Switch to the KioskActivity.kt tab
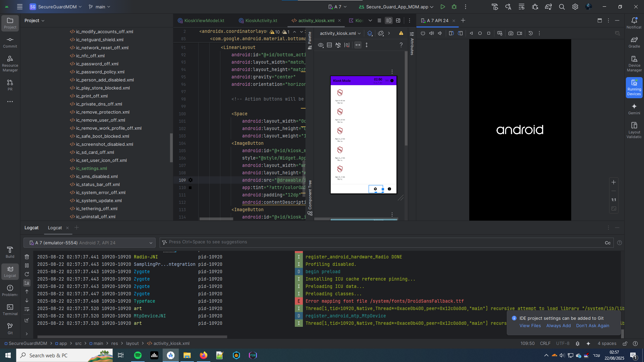644x362 pixels. [x=258, y=20]
